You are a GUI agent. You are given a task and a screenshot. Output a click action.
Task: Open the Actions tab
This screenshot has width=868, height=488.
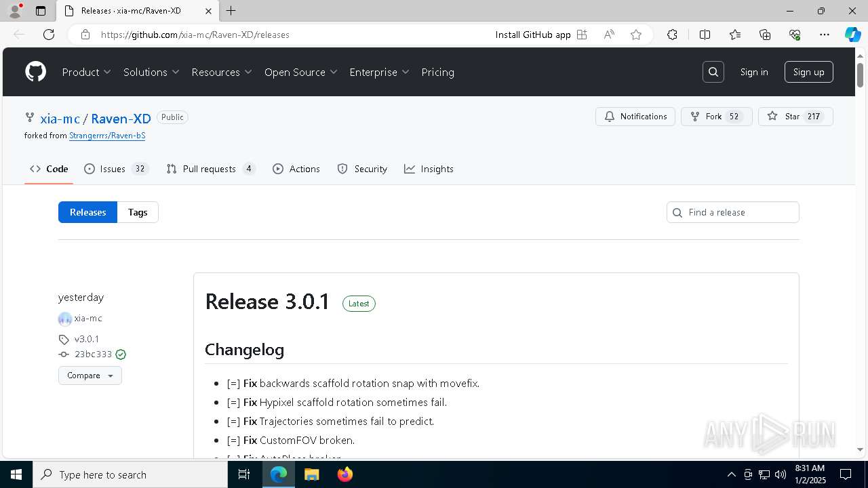coord(296,169)
